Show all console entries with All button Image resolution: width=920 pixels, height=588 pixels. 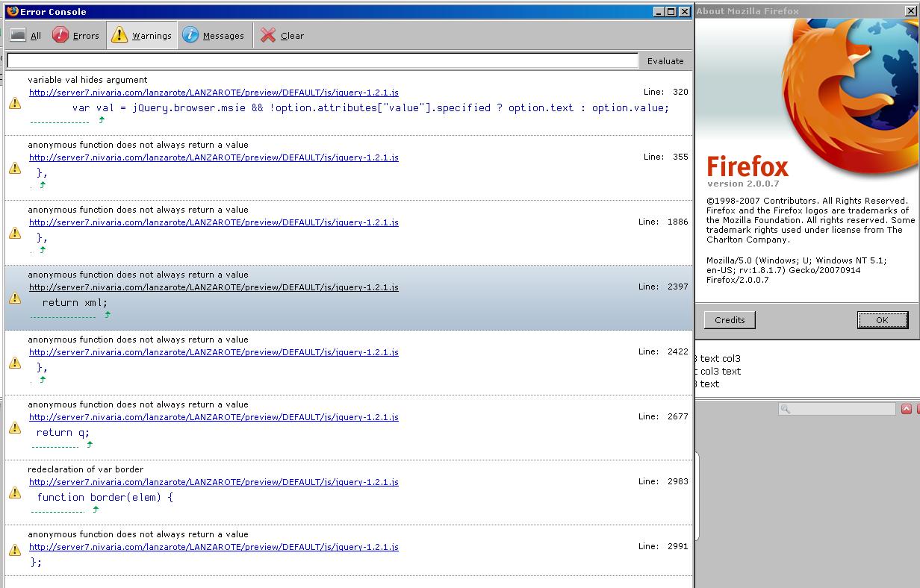[x=26, y=36]
